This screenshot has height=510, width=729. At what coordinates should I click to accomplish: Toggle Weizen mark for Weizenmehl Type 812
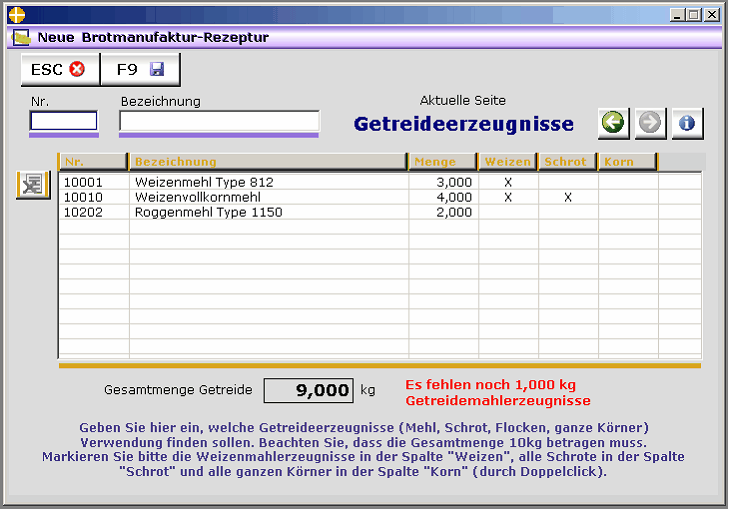point(508,182)
